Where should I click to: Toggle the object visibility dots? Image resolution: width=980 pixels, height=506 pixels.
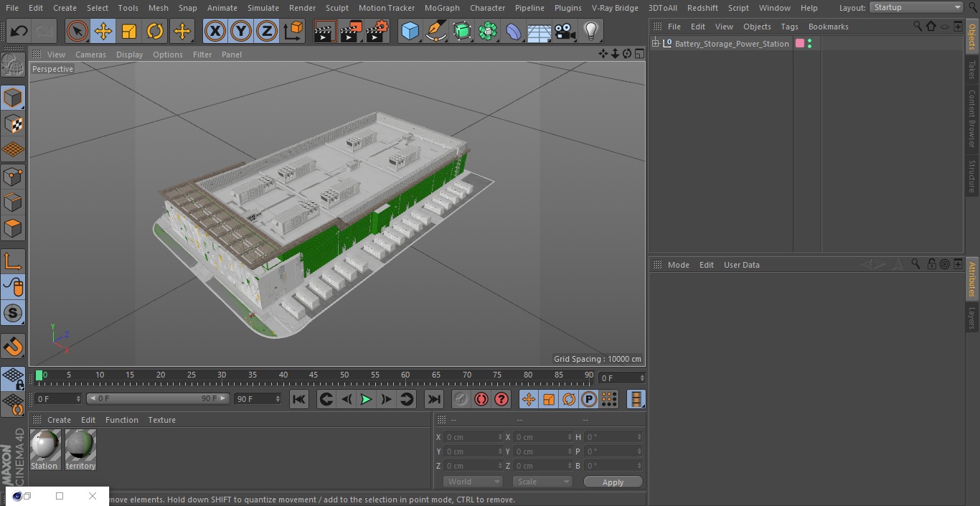810,44
